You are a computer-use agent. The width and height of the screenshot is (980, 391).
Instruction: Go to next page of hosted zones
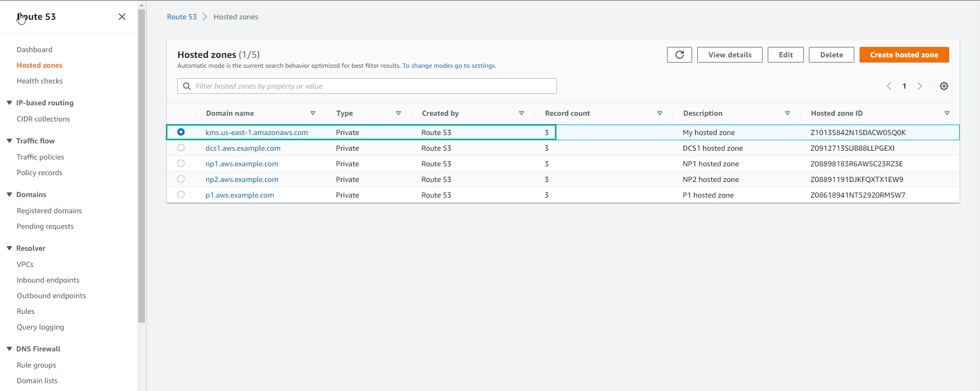tap(920, 86)
